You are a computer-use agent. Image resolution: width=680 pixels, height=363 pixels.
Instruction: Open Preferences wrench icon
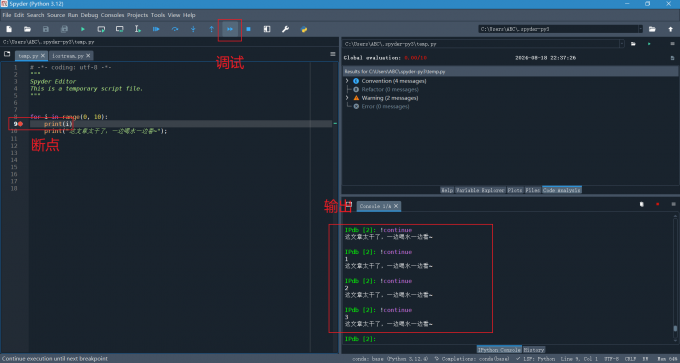point(285,29)
